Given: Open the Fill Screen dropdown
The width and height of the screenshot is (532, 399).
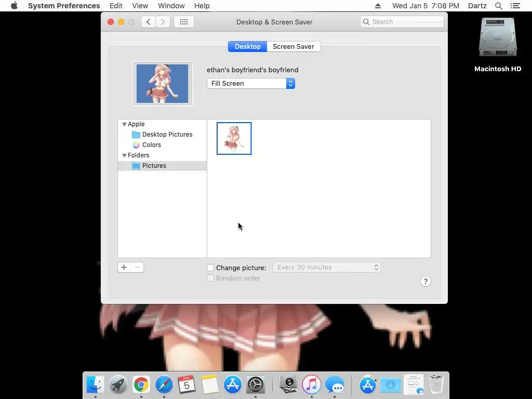Looking at the screenshot, I should point(251,84).
